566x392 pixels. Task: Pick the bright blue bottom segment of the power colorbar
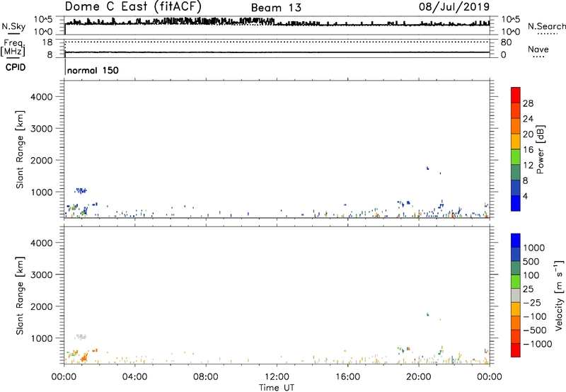pos(516,203)
